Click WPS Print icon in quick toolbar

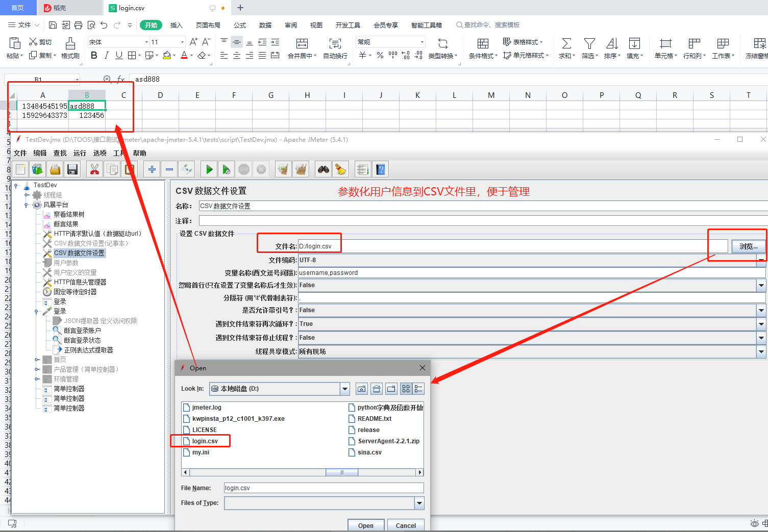[x=78, y=25]
